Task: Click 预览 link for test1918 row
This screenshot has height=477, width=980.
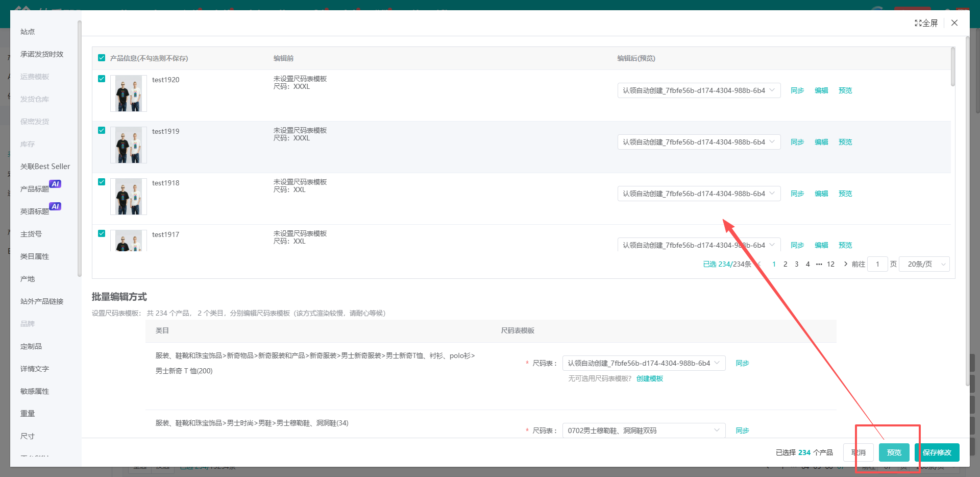Action: tap(845, 194)
